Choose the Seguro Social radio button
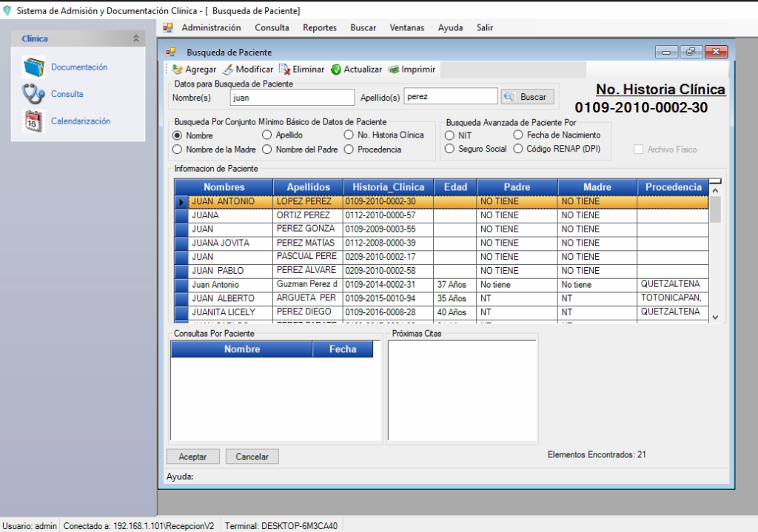The image size is (758, 532). tap(449, 149)
